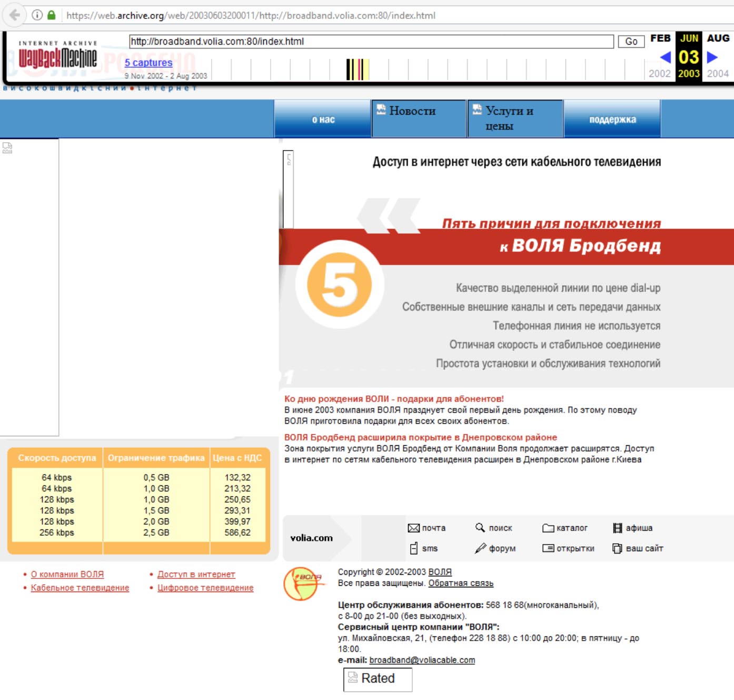Viewport: 734px width, 700px height.
Task: Open the Днепровском районе coverage news headline
Action: 421,437
